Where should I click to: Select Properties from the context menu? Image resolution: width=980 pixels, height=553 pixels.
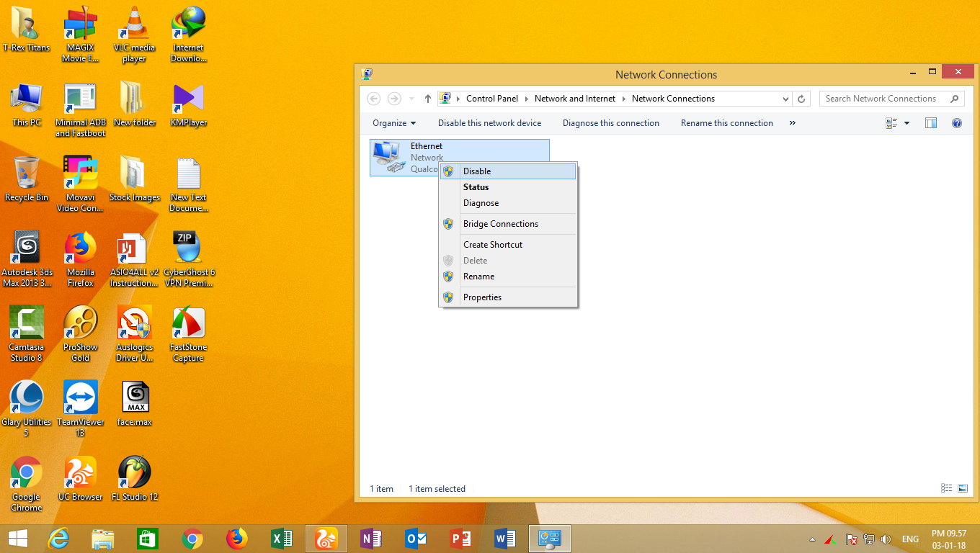click(482, 297)
